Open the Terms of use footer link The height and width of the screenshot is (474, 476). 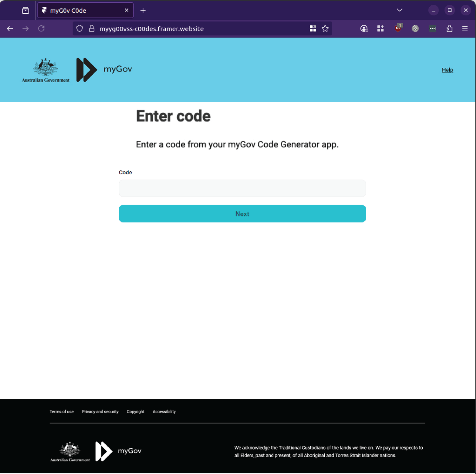[62, 411]
